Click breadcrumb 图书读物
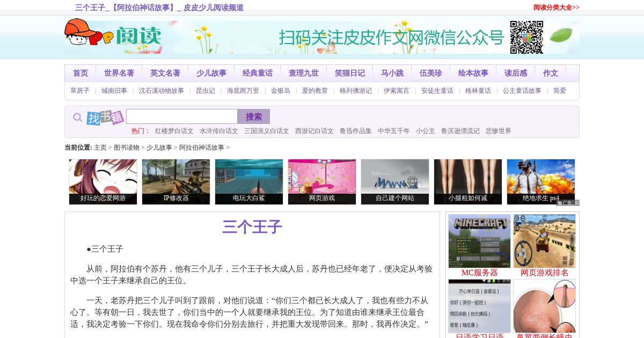Screen dimensions: 644x338 [127, 148]
